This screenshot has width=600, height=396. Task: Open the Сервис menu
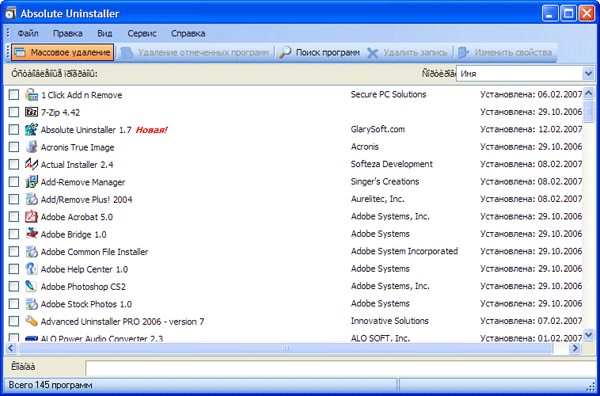tap(142, 34)
